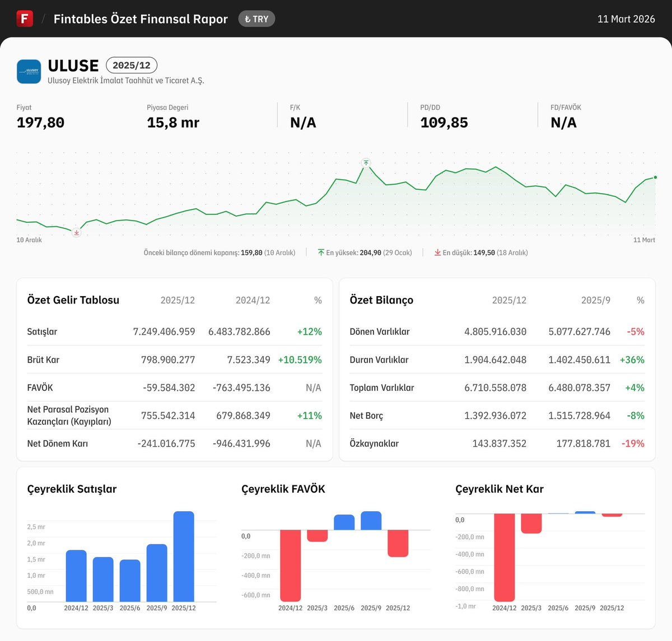Image resolution: width=672 pixels, height=641 pixels.
Task: Click the company name Ulusoy Elektrik İmalat text
Action: (x=125, y=81)
